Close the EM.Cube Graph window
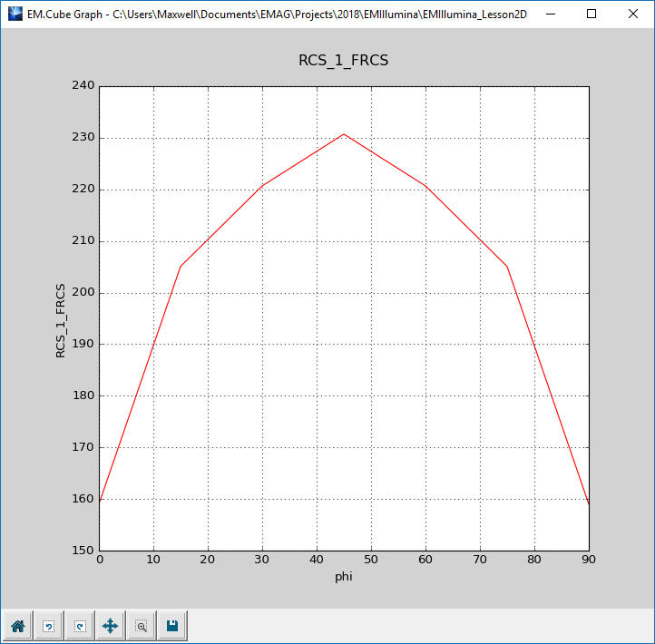This screenshot has width=655, height=644. click(x=632, y=15)
